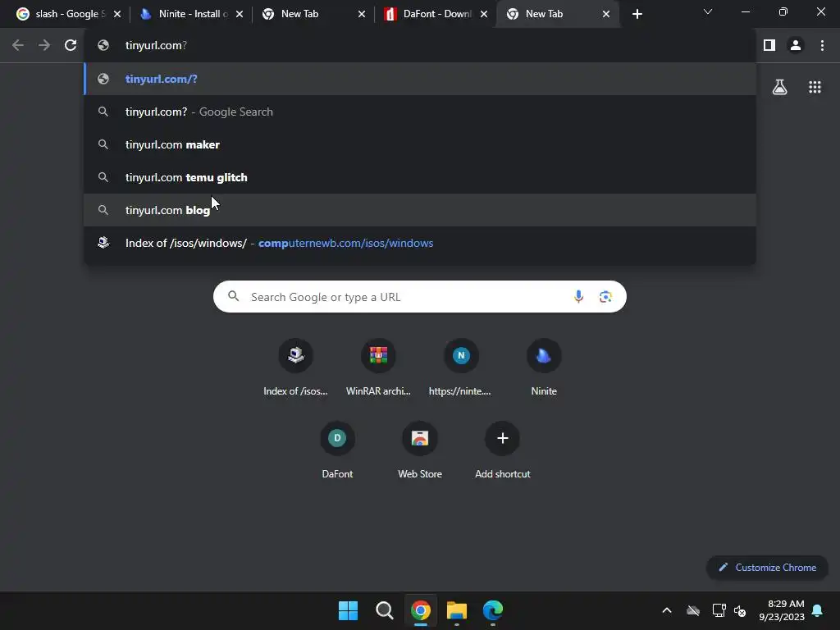Start voice search with microphone icon

(x=578, y=296)
